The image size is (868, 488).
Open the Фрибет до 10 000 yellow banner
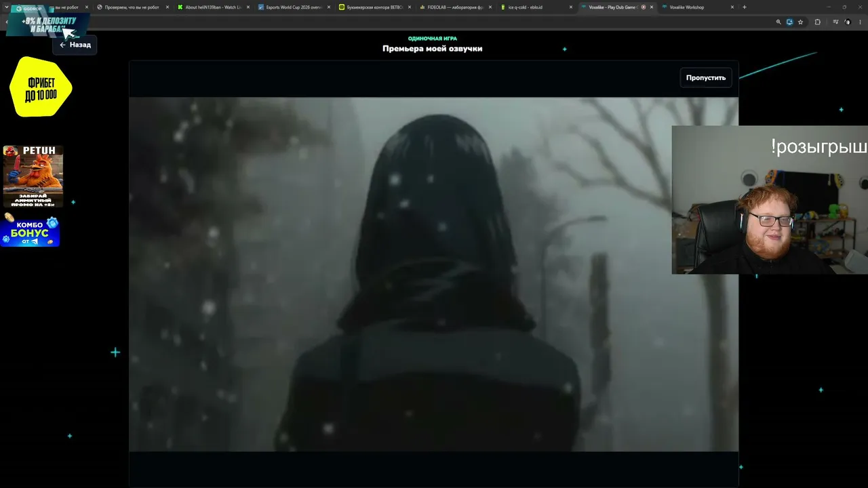41,87
